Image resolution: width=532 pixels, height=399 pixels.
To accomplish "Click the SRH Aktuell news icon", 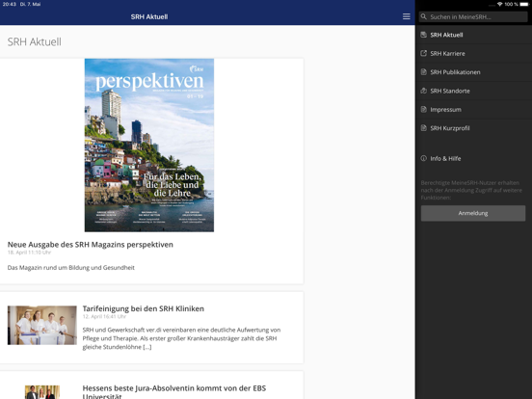I will coord(423,35).
